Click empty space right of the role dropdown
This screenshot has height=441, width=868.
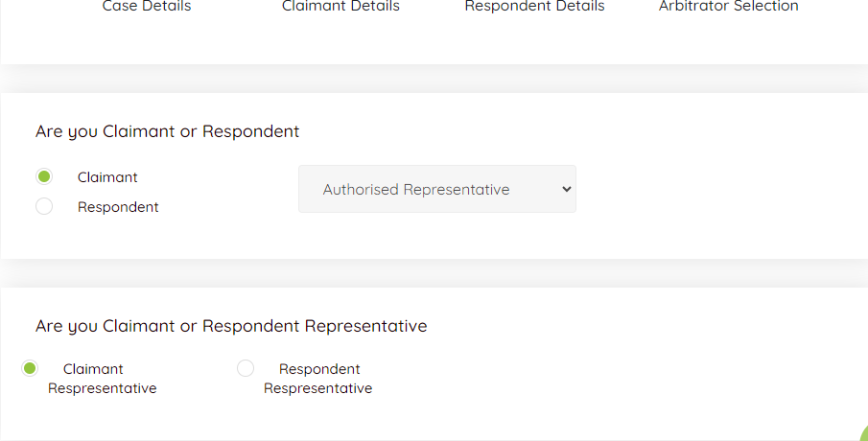pos(719,189)
